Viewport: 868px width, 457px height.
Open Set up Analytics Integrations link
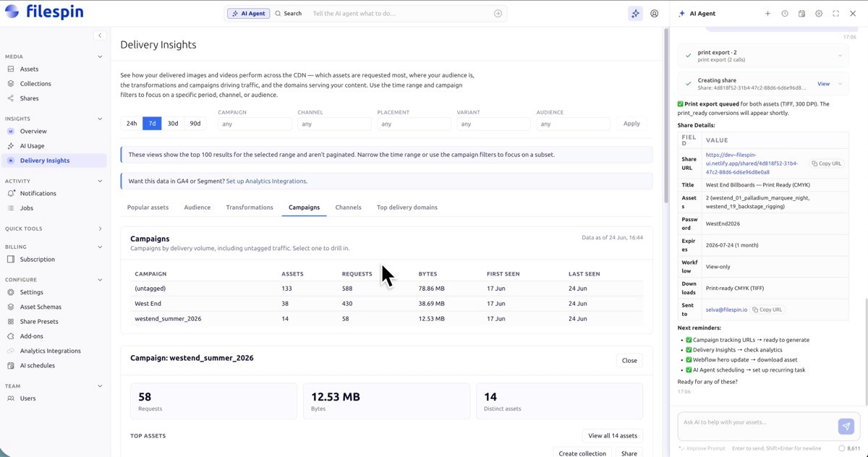pos(266,181)
